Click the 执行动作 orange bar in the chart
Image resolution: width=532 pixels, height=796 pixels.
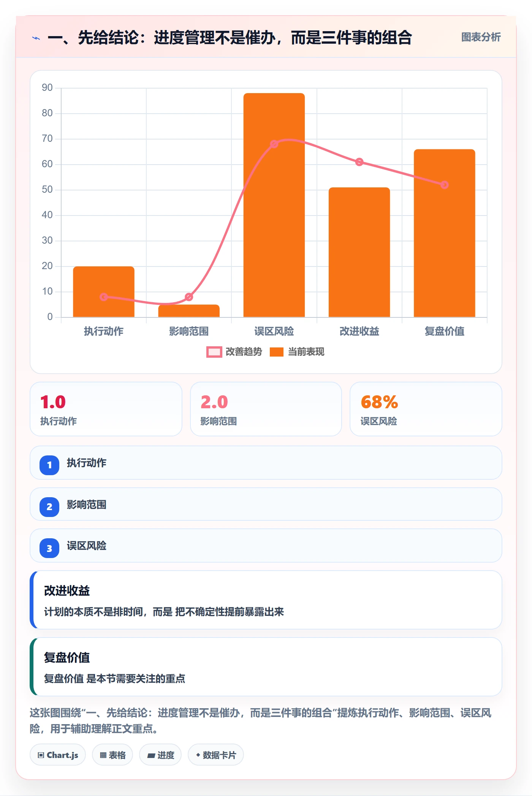click(x=104, y=292)
